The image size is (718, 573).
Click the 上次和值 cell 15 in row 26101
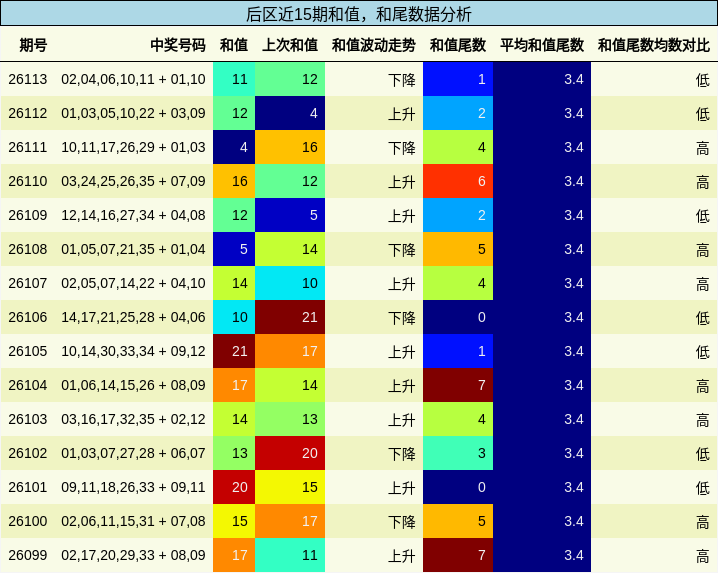pyautogui.click(x=290, y=487)
